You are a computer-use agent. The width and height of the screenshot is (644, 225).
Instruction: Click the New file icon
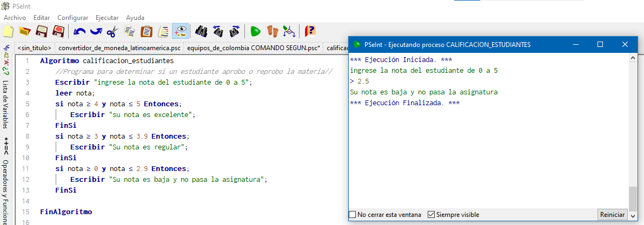[8, 31]
